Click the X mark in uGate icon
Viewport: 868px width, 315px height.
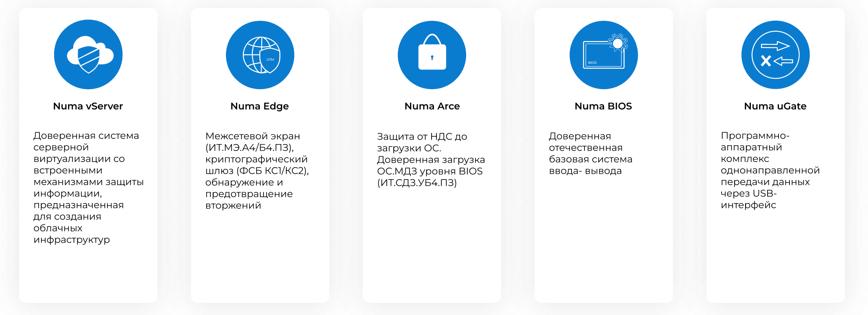[766, 61]
